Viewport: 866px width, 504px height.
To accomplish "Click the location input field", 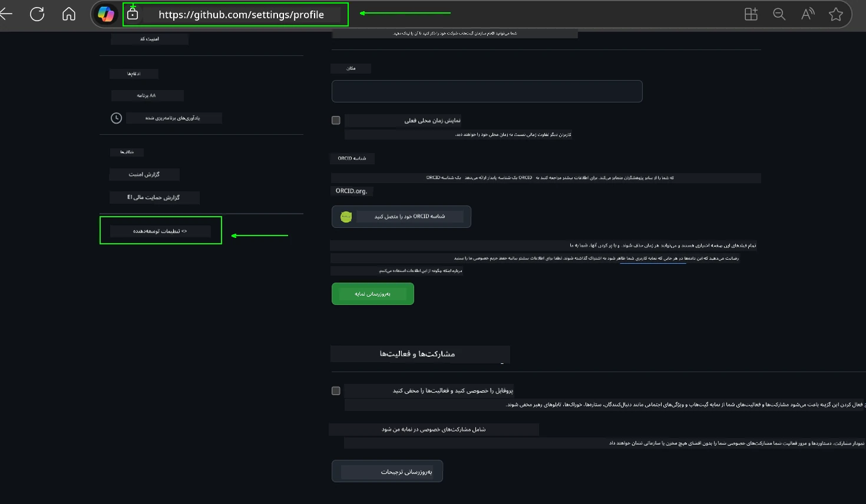I will 487,91.
